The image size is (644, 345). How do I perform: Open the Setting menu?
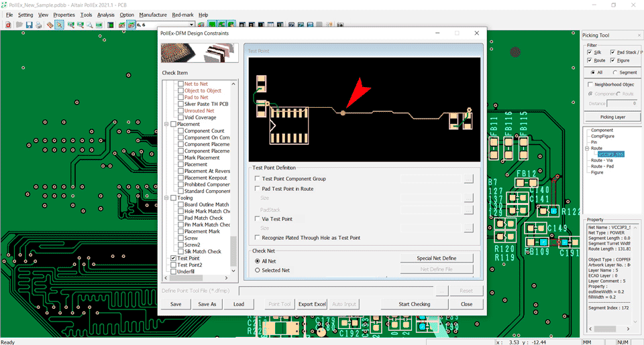pos(25,15)
